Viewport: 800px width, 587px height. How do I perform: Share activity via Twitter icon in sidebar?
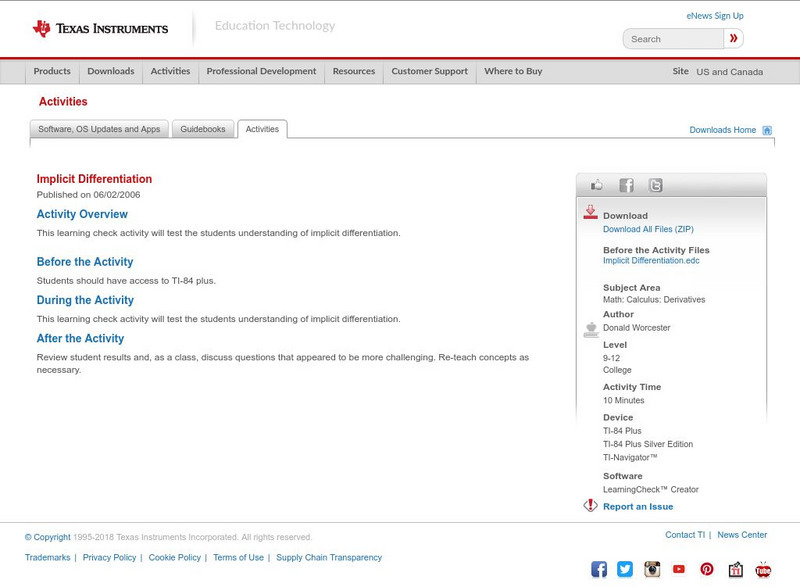coord(655,185)
